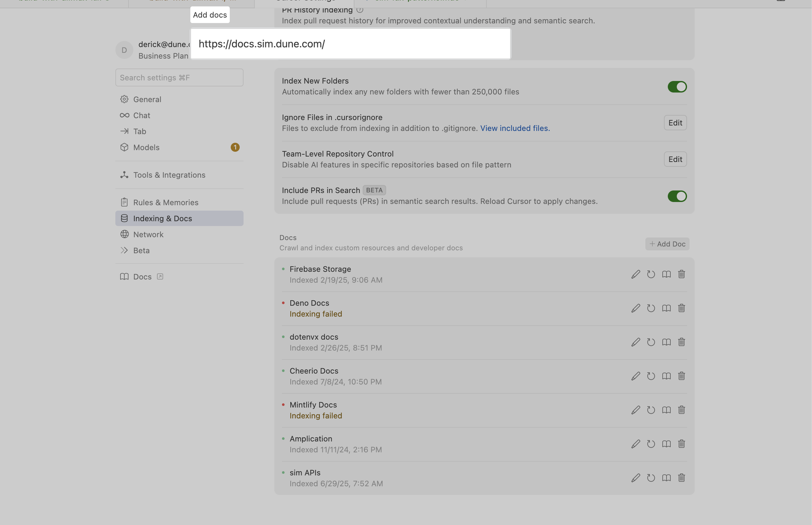Click the PR History Indexing help icon

(360, 10)
